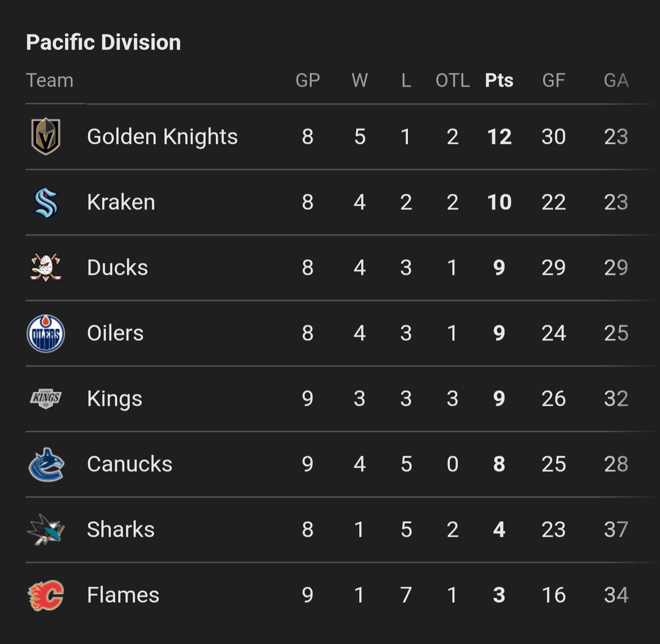Click the Kings team logo
This screenshot has height=644, width=660.
[46, 398]
